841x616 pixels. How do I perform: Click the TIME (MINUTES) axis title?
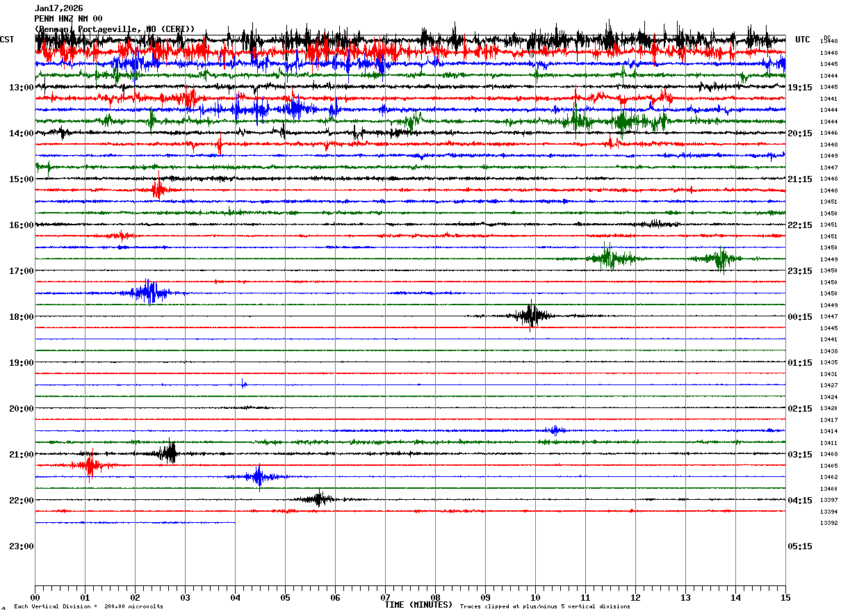418,605
